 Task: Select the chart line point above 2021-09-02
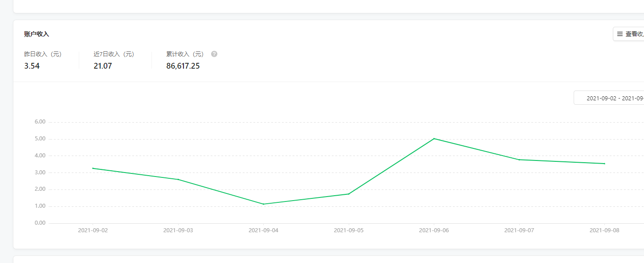[x=93, y=168]
